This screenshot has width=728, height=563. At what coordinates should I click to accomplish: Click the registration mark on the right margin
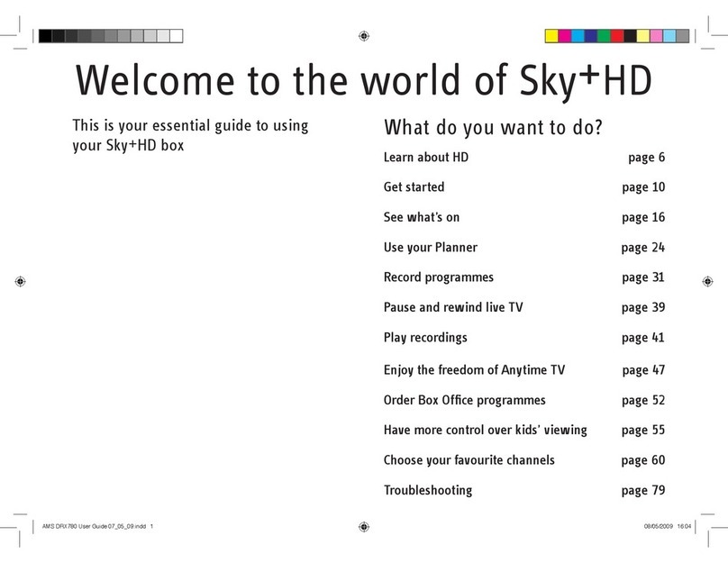[707, 281]
